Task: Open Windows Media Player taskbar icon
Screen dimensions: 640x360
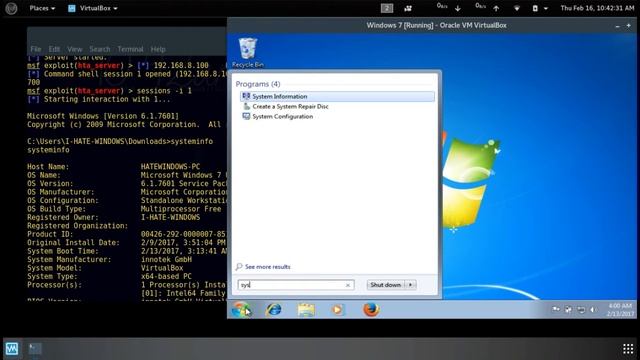Action: pos(338,310)
